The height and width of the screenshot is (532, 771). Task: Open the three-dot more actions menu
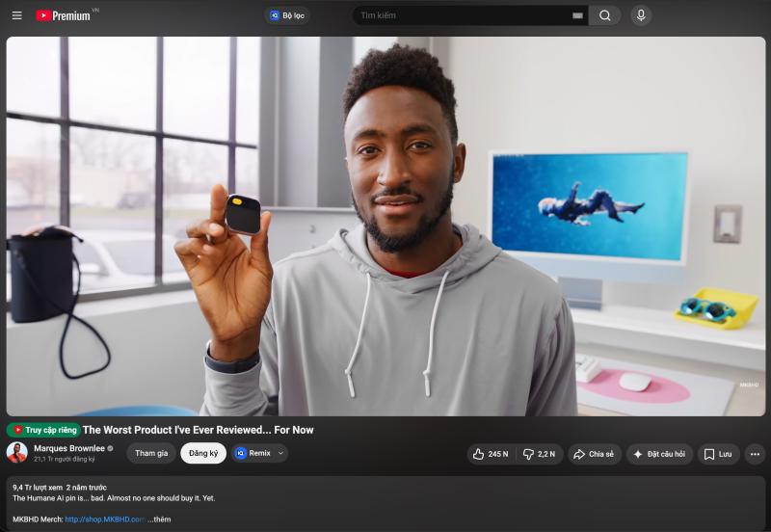[x=755, y=454]
